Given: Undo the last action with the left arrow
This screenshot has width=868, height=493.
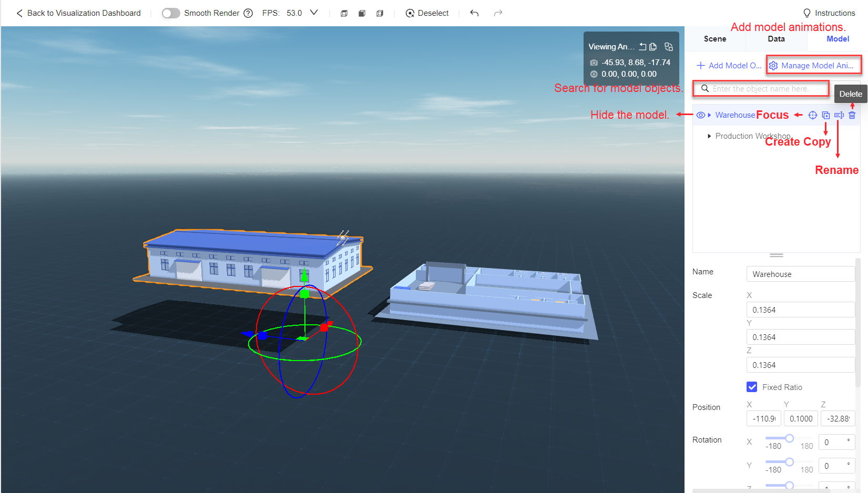Looking at the screenshot, I should [474, 13].
